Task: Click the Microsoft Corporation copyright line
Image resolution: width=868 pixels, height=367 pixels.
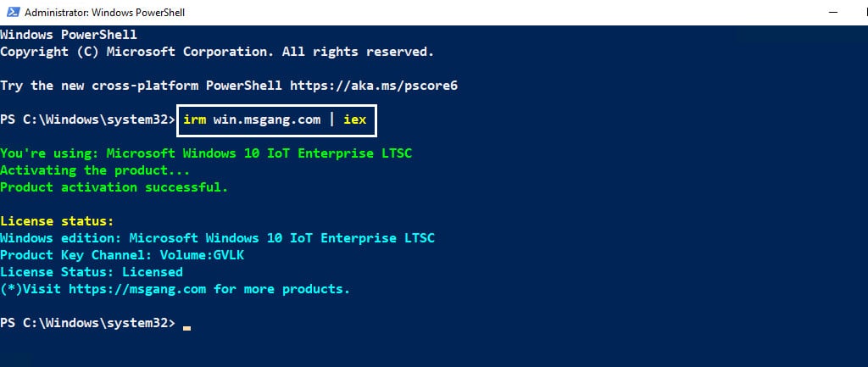Action: [x=217, y=52]
